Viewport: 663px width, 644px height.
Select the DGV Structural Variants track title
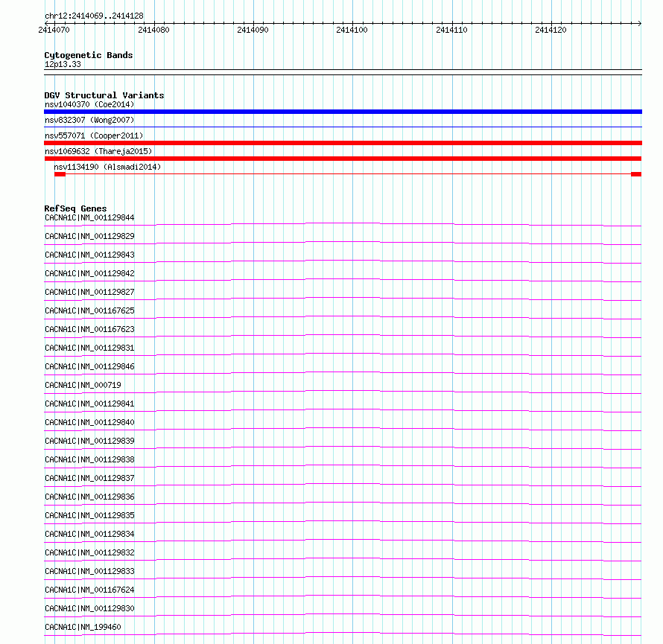(104, 95)
